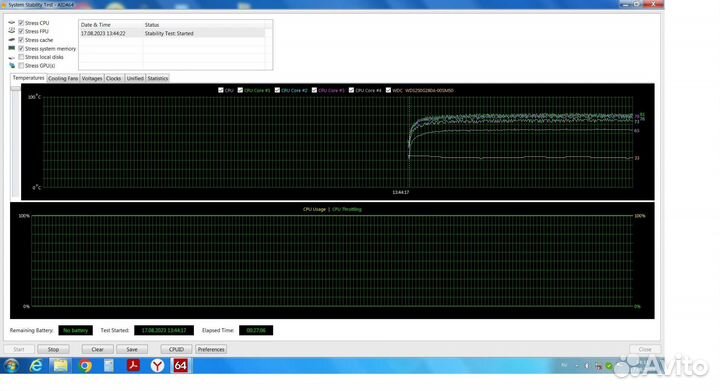This screenshot has height=391, width=720.
Task: Switch to AIDA64 taskbar icon
Action: (180, 366)
